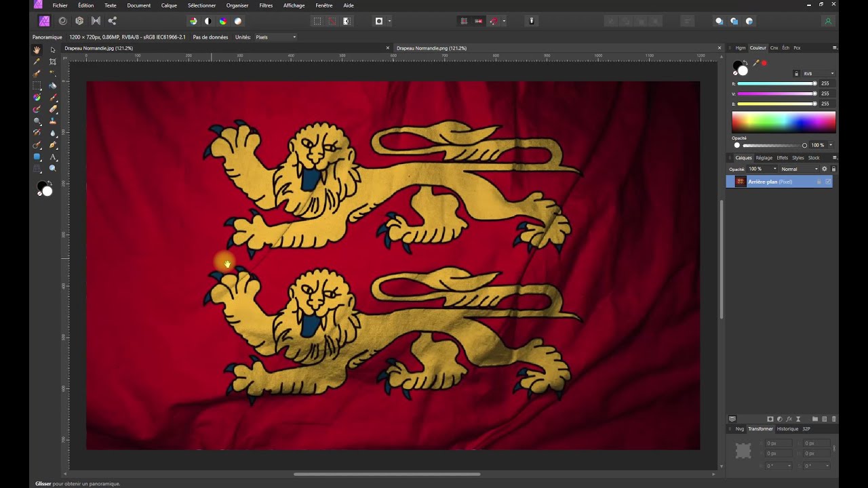Select the Artistic Text tool
This screenshot has width=868, height=488.
[x=53, y=157]
